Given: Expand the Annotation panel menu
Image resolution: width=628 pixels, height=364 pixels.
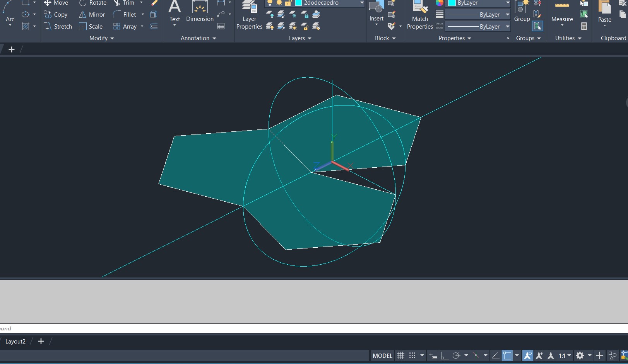Looking at the screenshot, I should (x=198, y=38).
